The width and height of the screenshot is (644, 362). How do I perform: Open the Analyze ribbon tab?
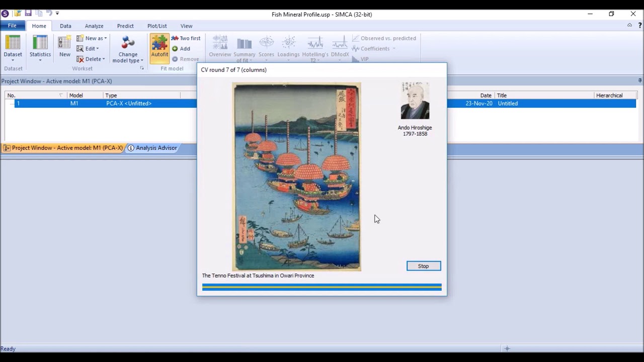click(94, 26)
